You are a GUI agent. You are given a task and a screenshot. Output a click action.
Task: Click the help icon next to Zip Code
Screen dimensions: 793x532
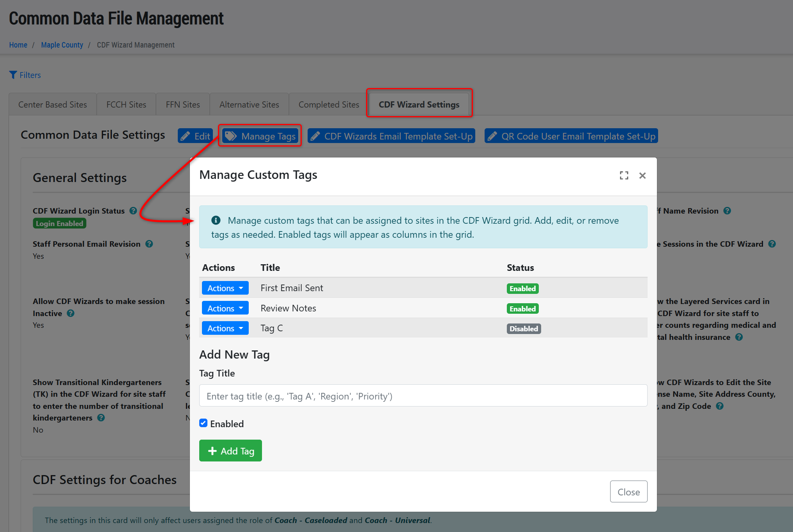[720, 406]
